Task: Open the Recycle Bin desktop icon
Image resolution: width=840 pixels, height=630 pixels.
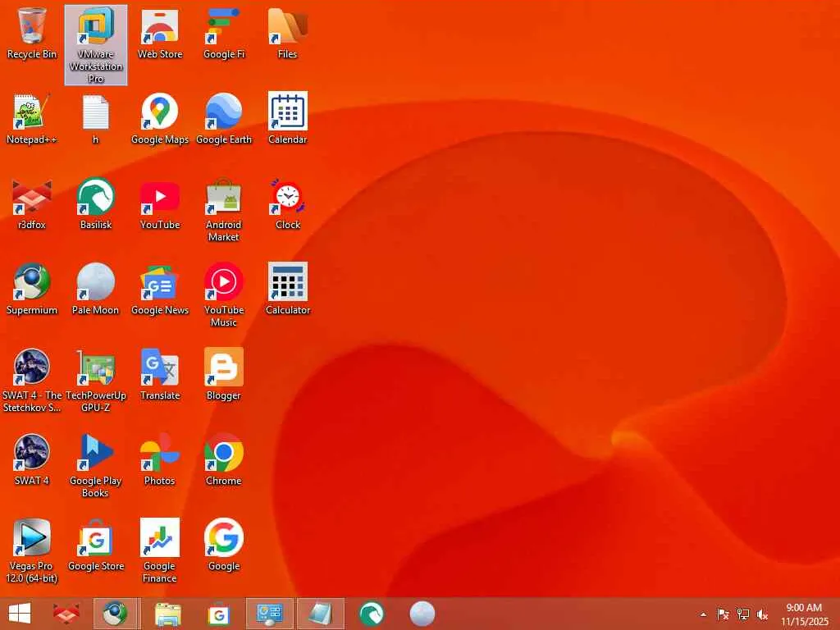Action: (x=32, y=33)
